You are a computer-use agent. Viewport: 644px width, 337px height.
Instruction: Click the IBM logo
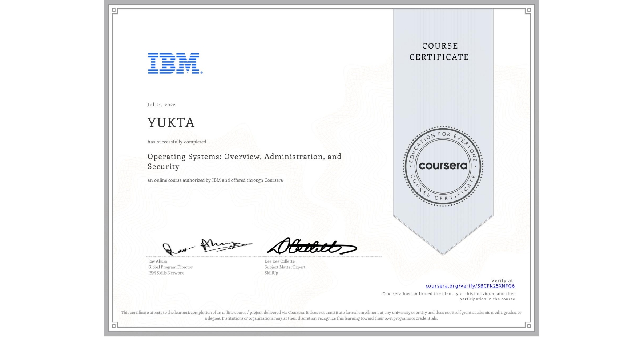pos(174,64)
